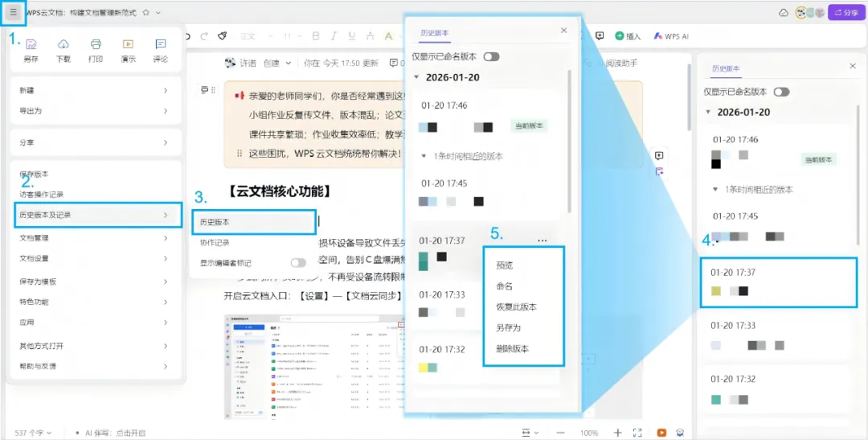Choose 删除版本 from version menu
This screenshot has height=440, width=868.
512,348
